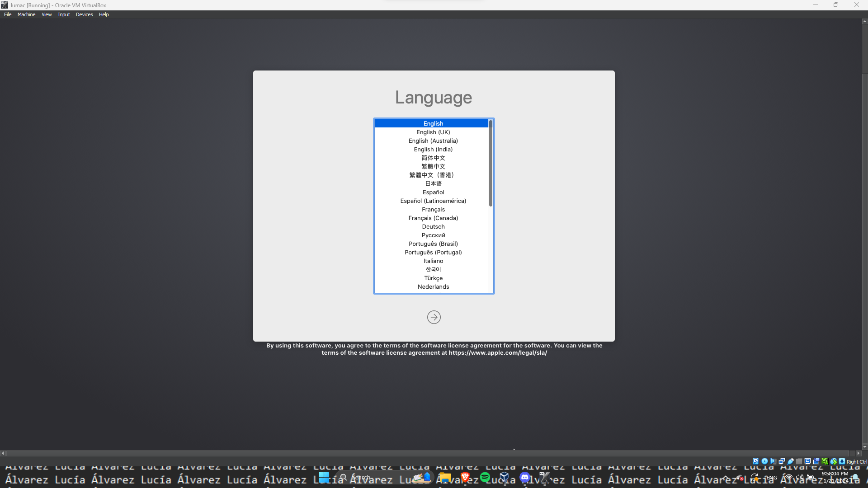Click the VirtualBox horizontal scrollbar right arrow
Screen dimensions: 868x488
coord(858,453)
